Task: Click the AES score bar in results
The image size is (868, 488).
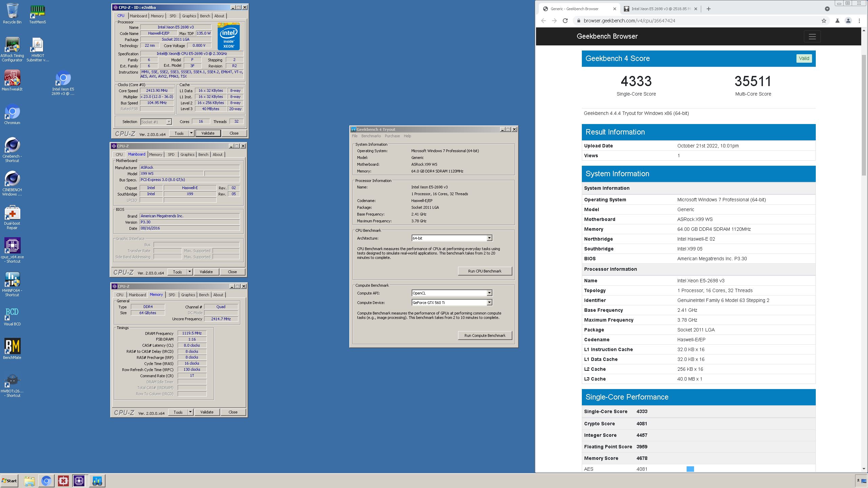Action: (x=690, y=469)
